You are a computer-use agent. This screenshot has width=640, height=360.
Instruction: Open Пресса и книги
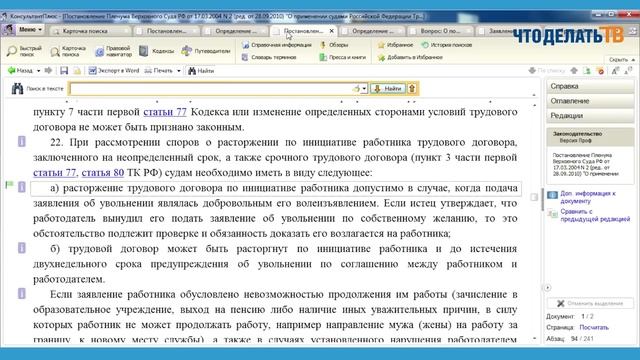(342, 58)
